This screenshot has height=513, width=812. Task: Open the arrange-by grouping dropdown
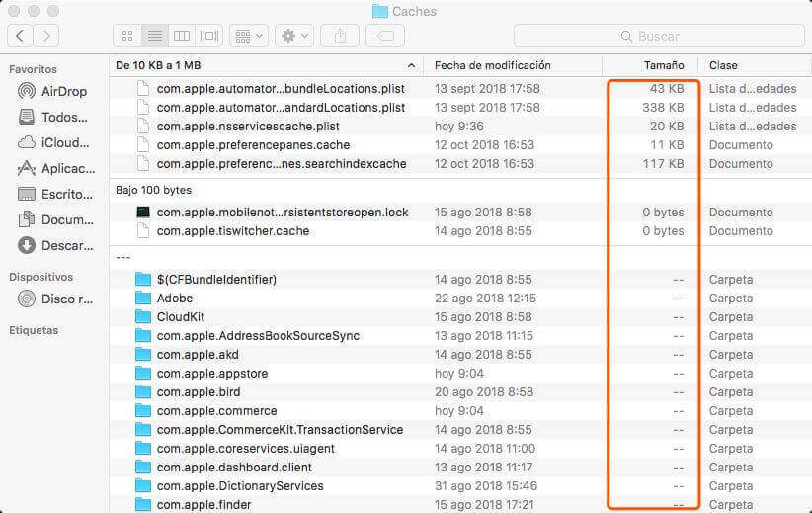tap(249, 36)
